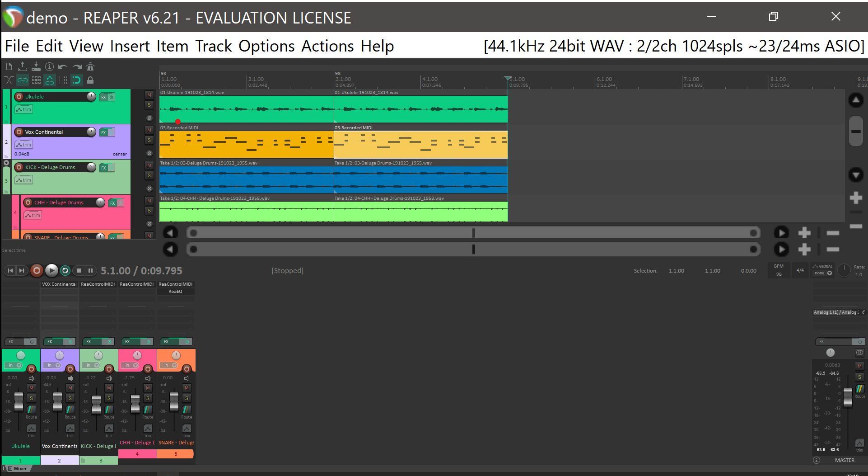Screen dimensions: 868x476
Task: Open the CHH mixer input dropdown
Action: (x=130, y=365)
